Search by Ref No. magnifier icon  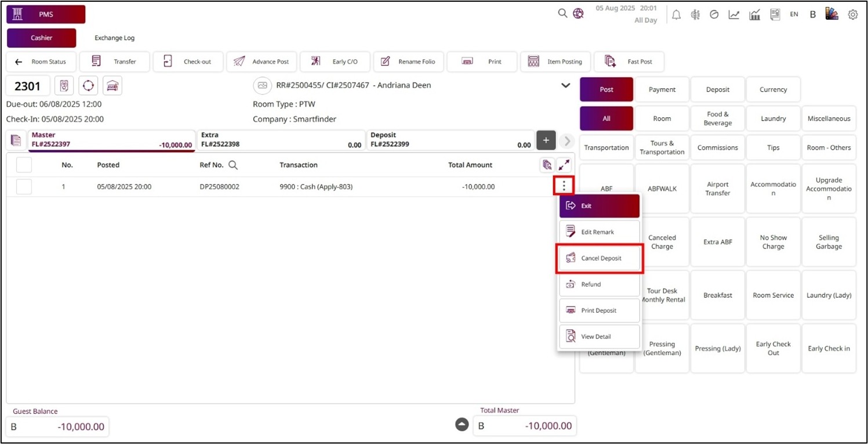click(x=233, y=165)
